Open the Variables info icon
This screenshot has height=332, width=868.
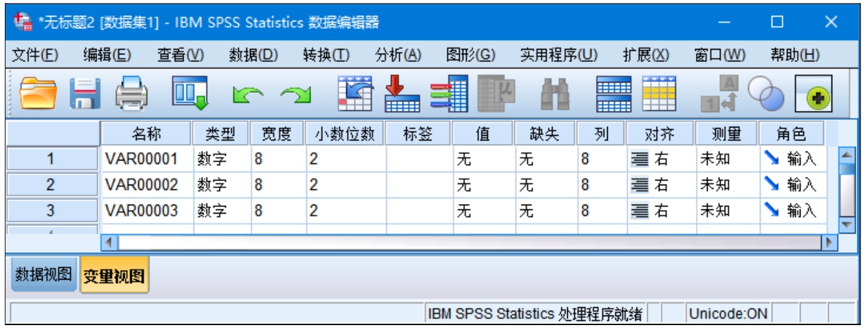coord(449,94)
